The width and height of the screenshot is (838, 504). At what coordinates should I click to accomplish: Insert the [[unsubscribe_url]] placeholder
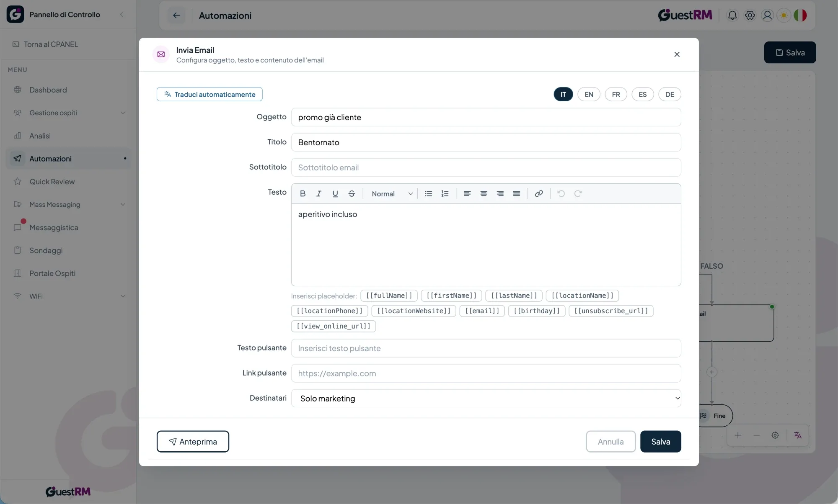pos(611,311)
